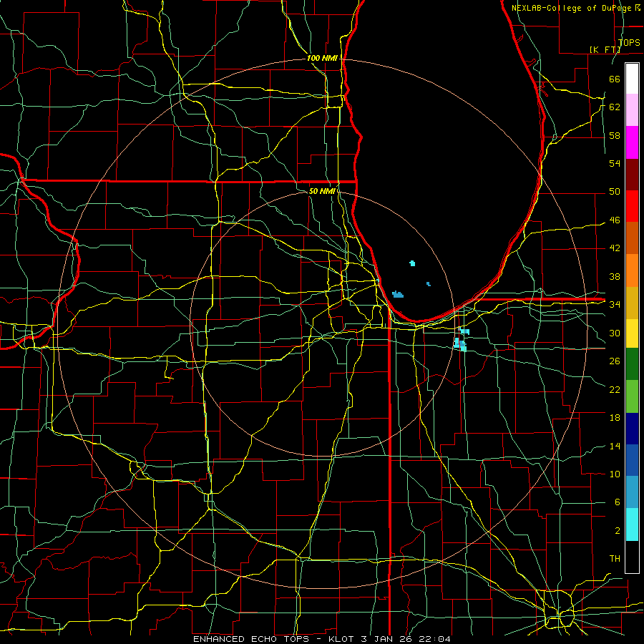644x644 pixels.
Task: Pick the light green legend swatch
Action: point(632,396)
